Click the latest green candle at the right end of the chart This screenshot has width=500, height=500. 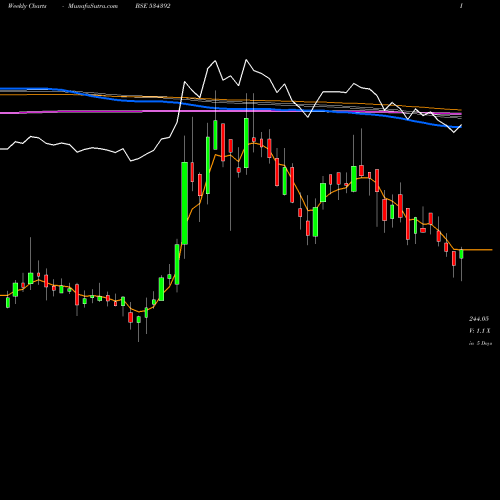[x=461, y=254]
